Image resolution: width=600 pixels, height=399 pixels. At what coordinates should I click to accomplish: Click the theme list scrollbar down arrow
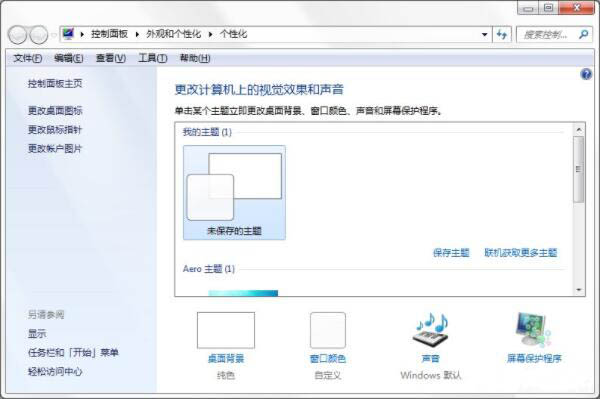tap(579, 290)
